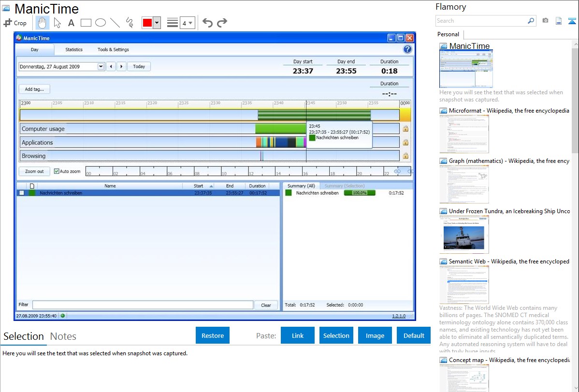Open the ManicTime snapshot thumbnail
The width and height of the screenshot is (579, 392).
pos(466,69)
